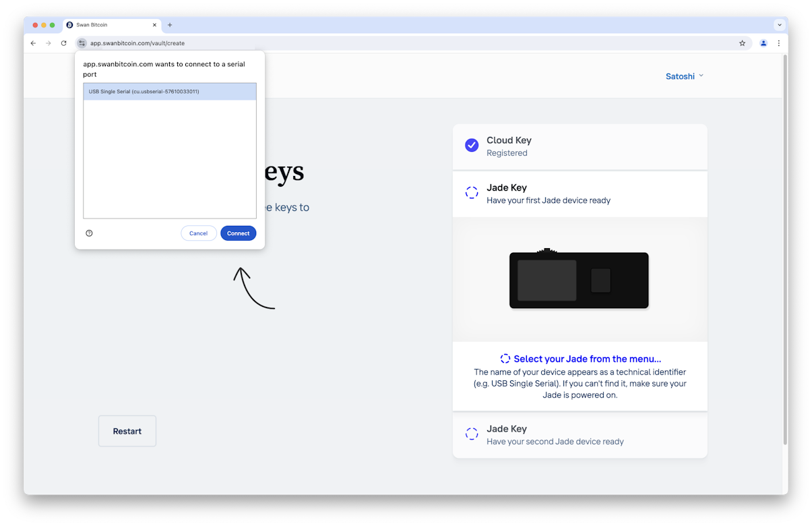The width and height of the screenshot is (812, 526).
Task: Cancel the serial port dialog
Action: (x=199, y=233)
